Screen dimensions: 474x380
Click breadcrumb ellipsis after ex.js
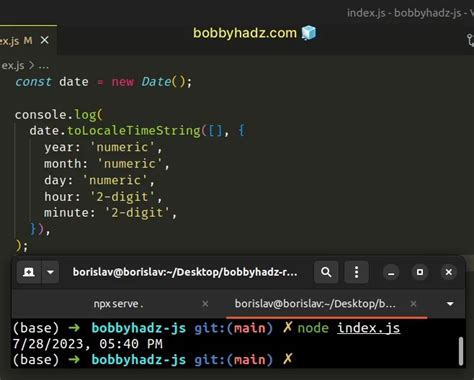coord(44,66)
